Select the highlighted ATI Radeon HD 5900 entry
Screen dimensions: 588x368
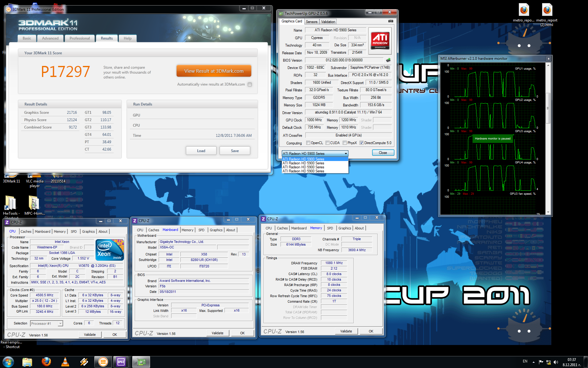pyautogui.click(x=315, y=159)
